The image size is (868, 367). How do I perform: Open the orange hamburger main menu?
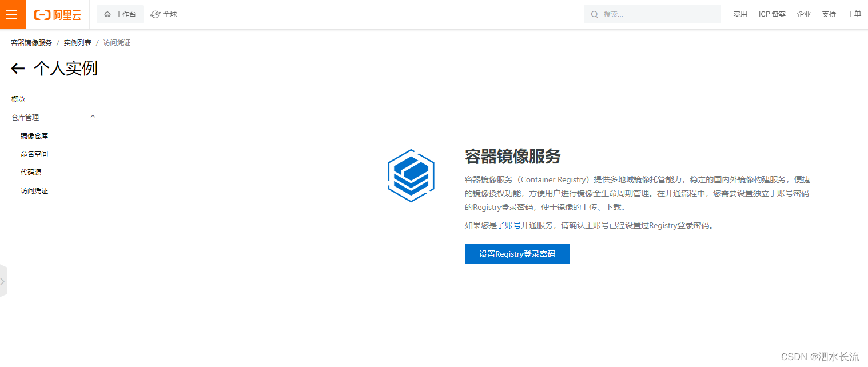pos(13,14)
